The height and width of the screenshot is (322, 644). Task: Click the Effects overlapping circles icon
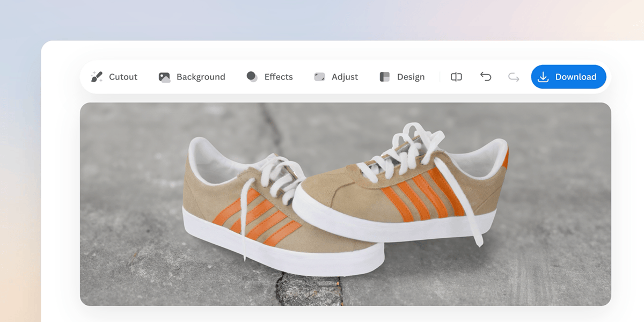tap(252, 77)
